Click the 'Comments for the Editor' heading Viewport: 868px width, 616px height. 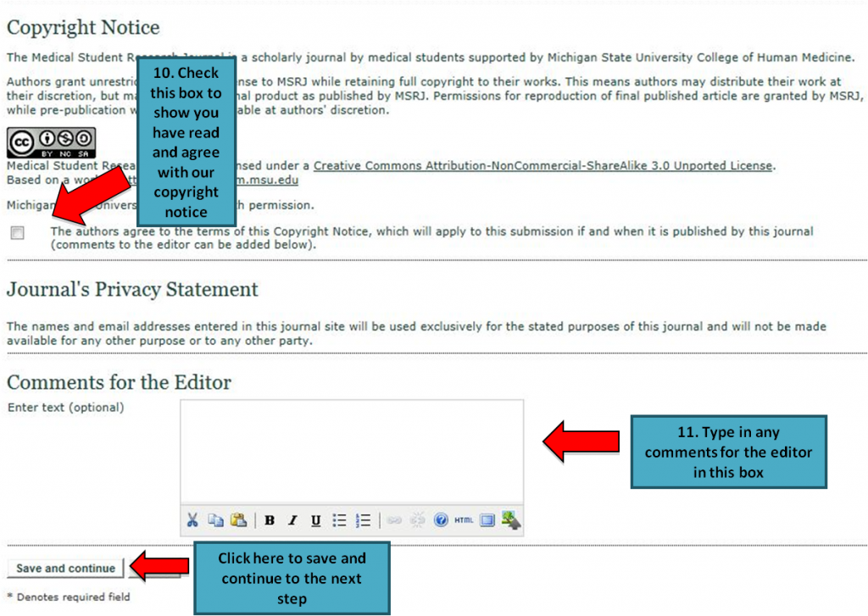(119, 382)
